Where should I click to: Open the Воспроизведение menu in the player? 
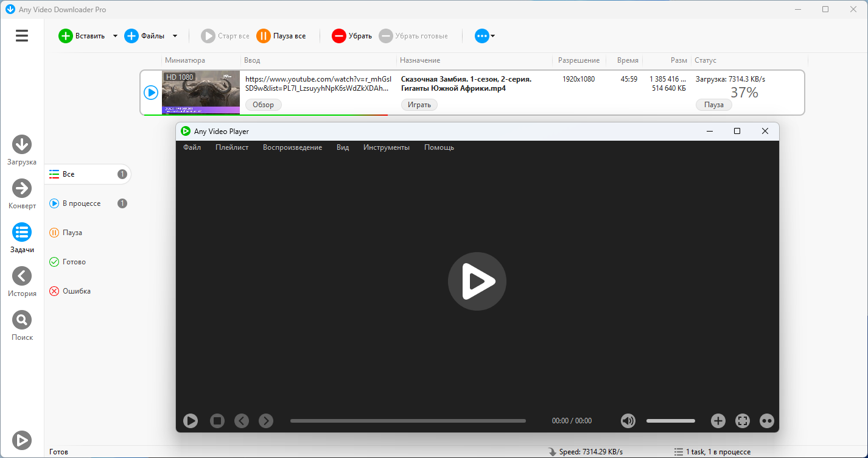[292, 147]
